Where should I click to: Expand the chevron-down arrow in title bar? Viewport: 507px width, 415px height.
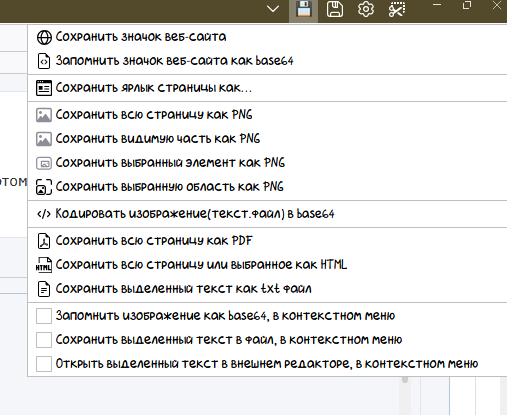[x=273, y=9]
